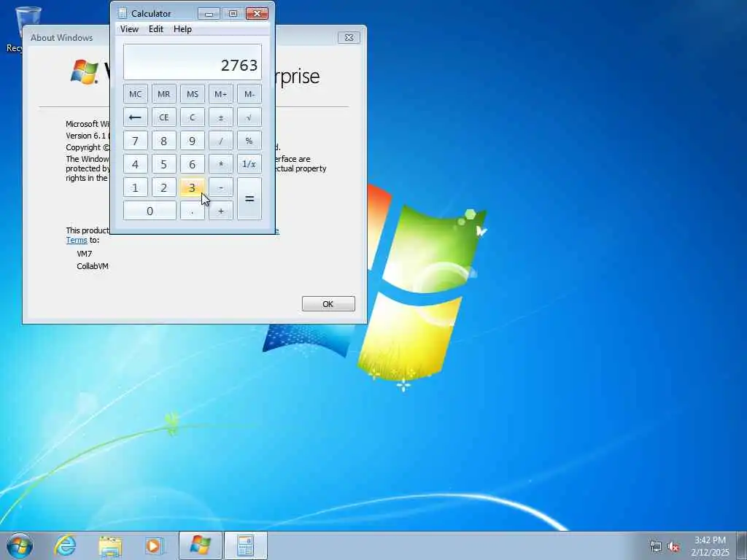Click the network icon in system tray
747x560 pixels.
click(x=656, y=547)
